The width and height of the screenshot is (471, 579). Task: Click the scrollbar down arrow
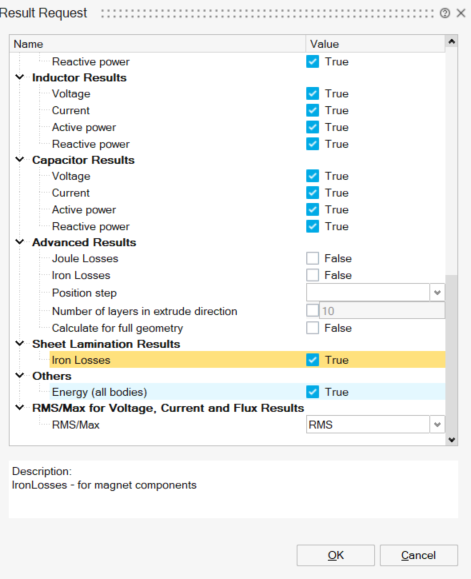[x=451, y=439]
